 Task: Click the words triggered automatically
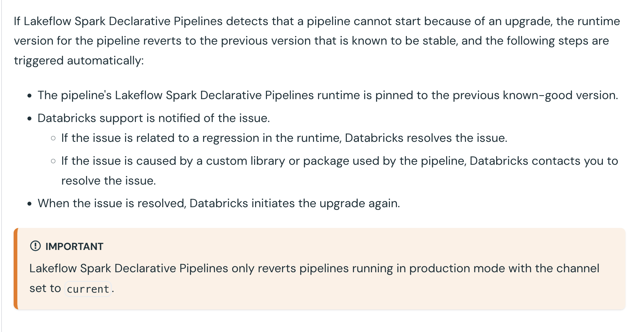[79, 61]
